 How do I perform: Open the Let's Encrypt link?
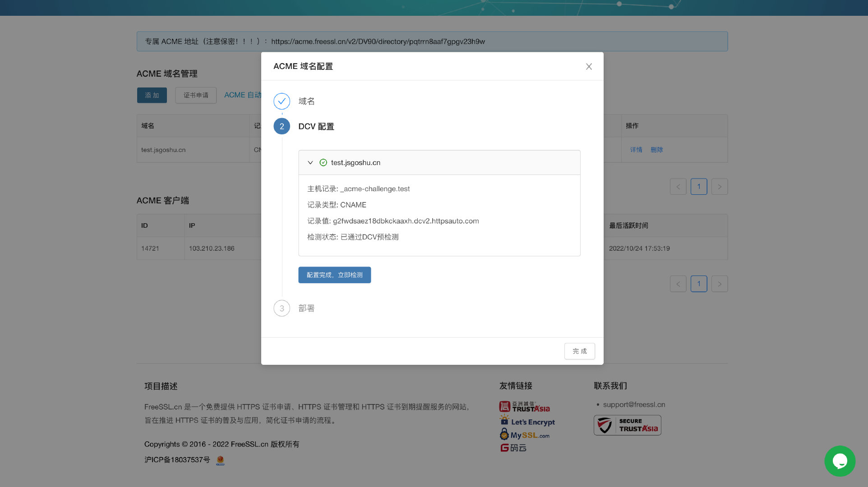tap(527, 422)
